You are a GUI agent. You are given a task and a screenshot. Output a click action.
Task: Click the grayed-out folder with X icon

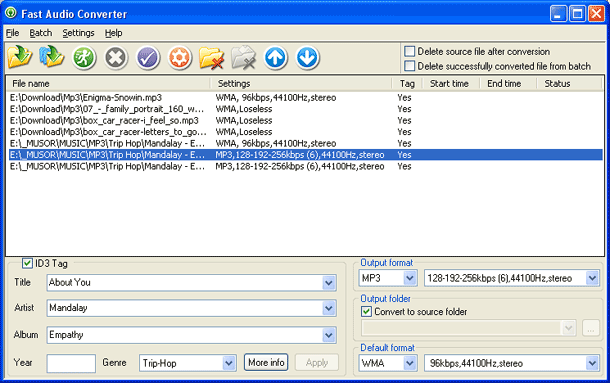click(244, 58)
